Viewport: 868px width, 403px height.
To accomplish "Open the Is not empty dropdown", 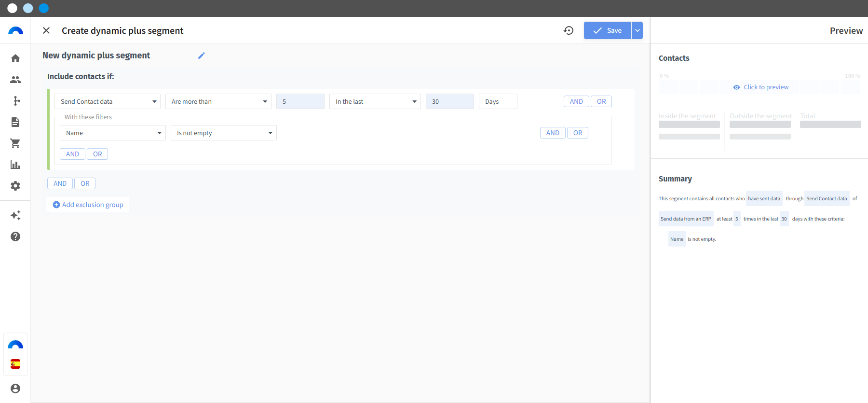I will pos(224,133).
